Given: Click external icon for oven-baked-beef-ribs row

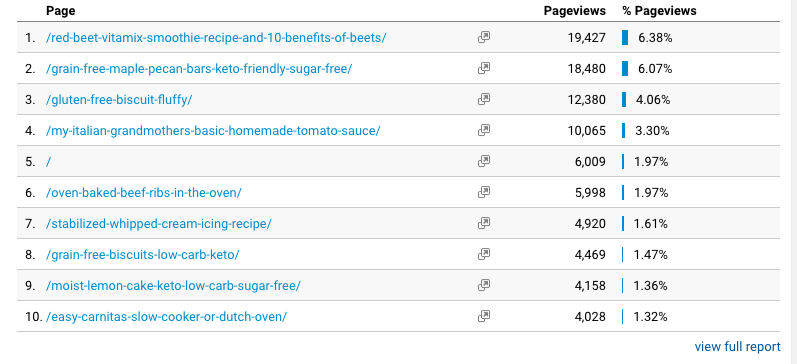Looking at the screenshot, I should click(484, 192).
